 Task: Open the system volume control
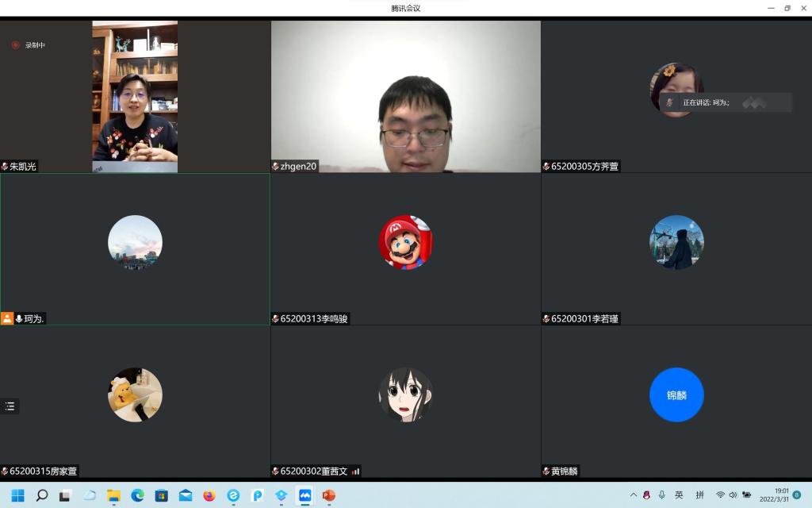pyautogui.click(x=732, y=495)
